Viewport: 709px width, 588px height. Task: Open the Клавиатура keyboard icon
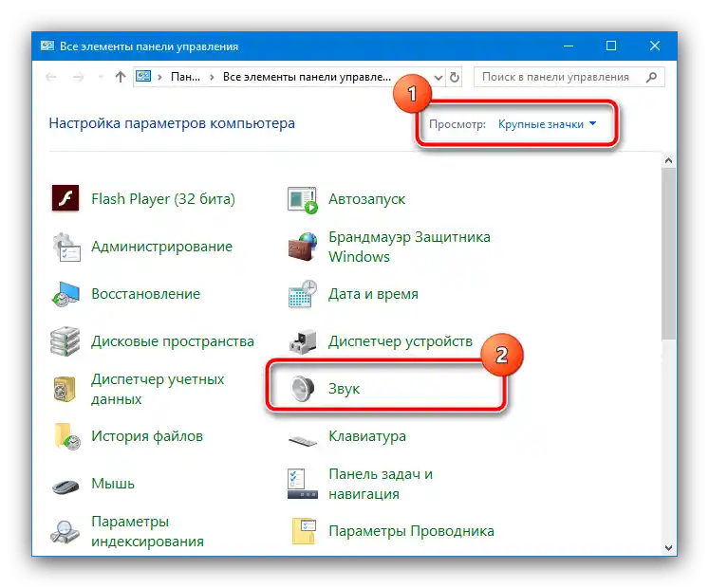[303, 440]
